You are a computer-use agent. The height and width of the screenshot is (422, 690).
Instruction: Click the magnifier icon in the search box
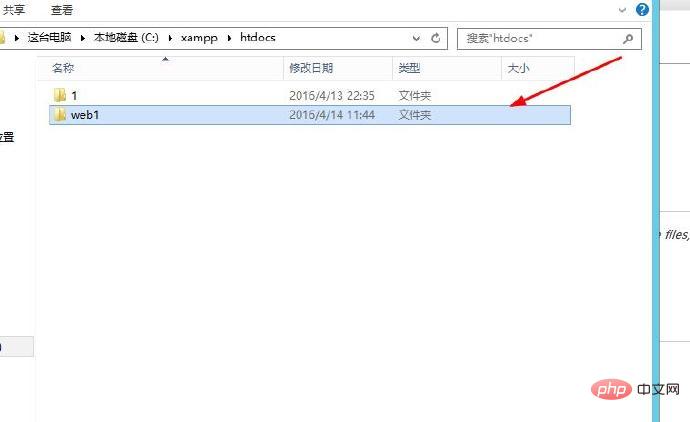point(628,39)
